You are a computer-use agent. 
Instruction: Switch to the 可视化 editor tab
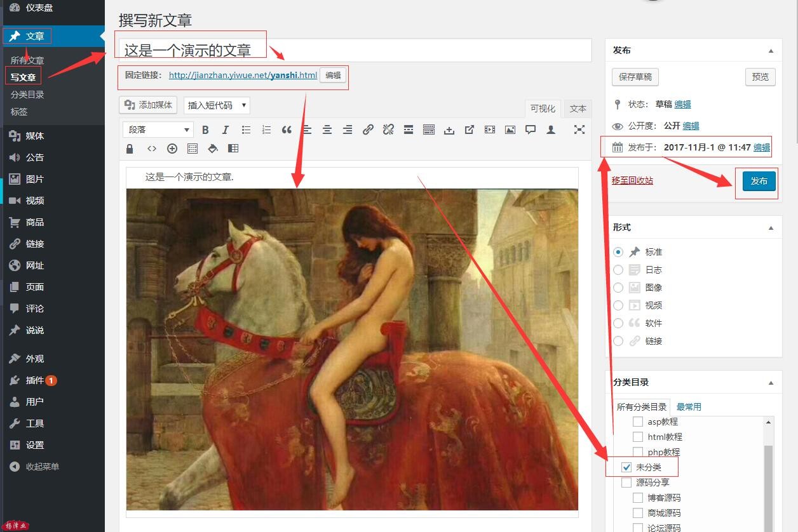543,109
